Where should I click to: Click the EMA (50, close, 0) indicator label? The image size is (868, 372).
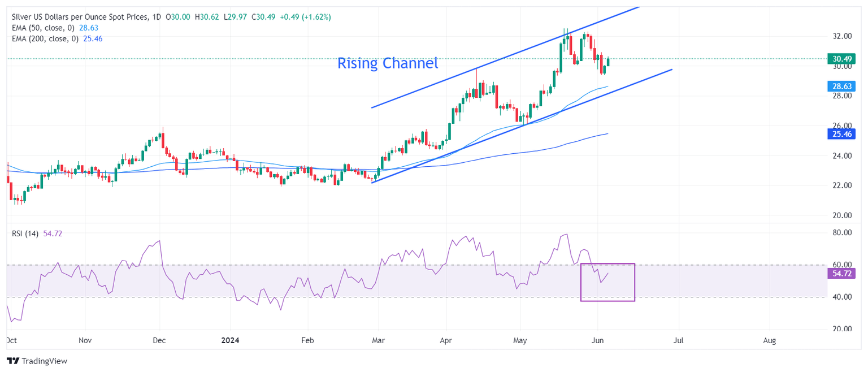point(43,28)
